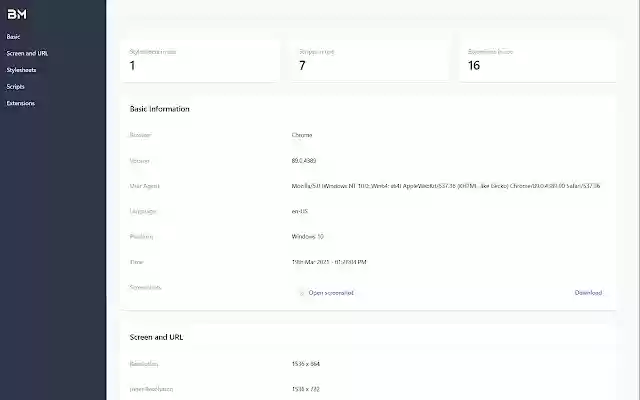Jump to Extensions in the sidebar
The image size is (640, 400).
click(20, 103)
